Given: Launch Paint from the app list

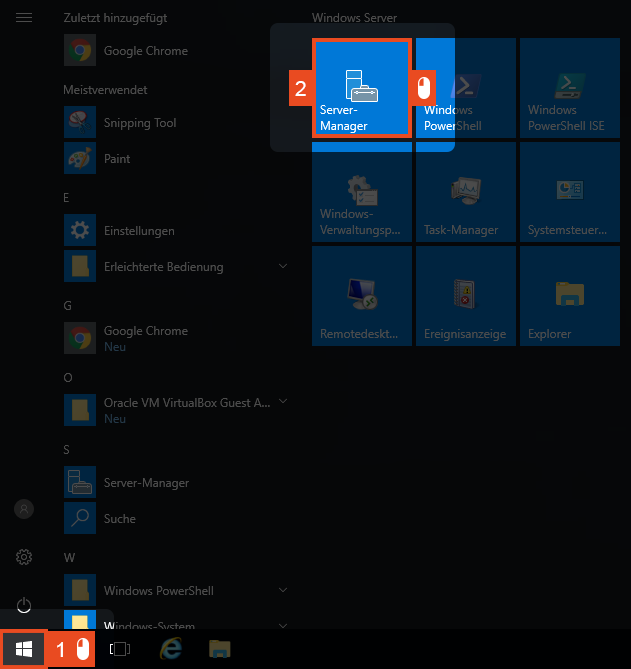Looking at the screenshot, I should [x=117, y=159].
